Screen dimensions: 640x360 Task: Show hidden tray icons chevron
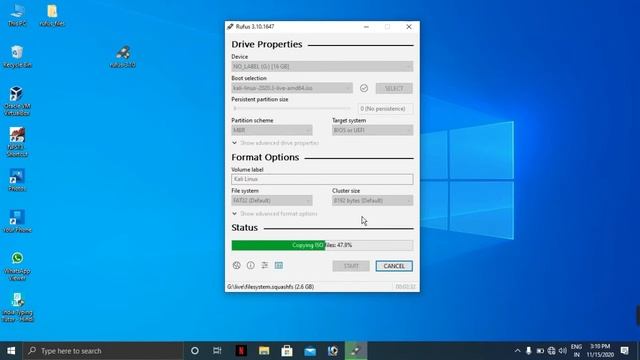517,351
